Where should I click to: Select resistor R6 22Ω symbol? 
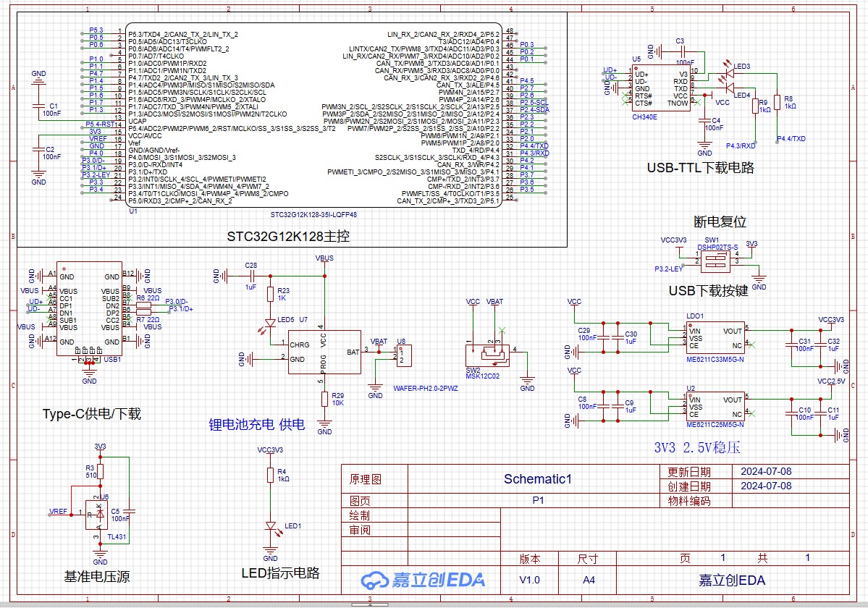pos(143,305)
